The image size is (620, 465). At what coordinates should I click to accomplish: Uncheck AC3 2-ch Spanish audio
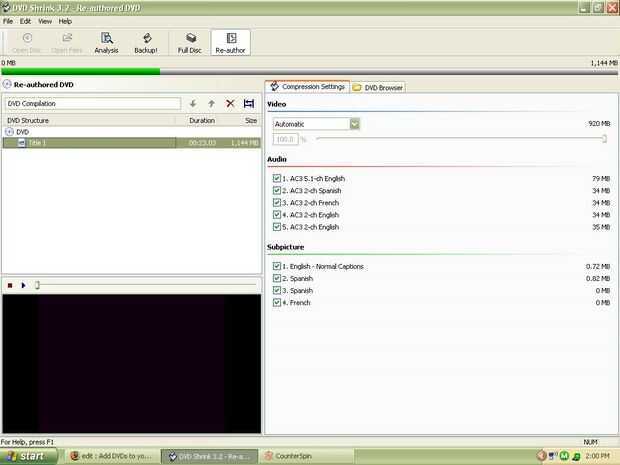click(x=277, y=191)
